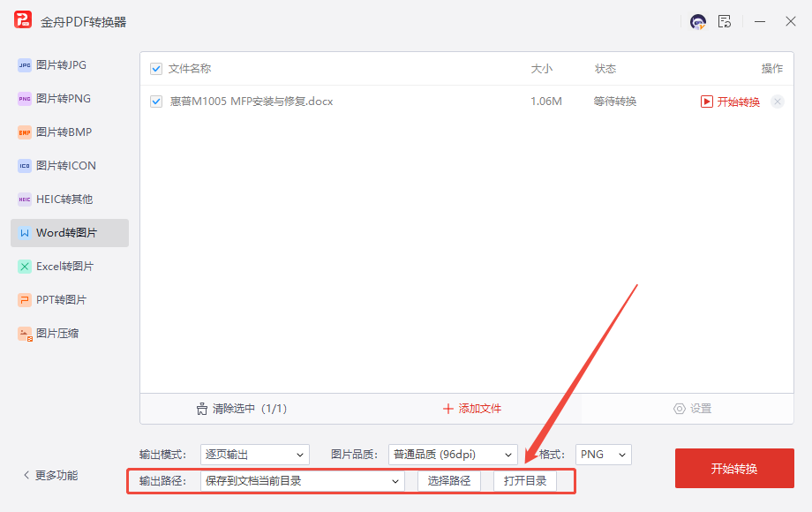Viewport: 812px width, 512px height.
Task: Click the big red 开始转换 button
Action: click(734, 468)
